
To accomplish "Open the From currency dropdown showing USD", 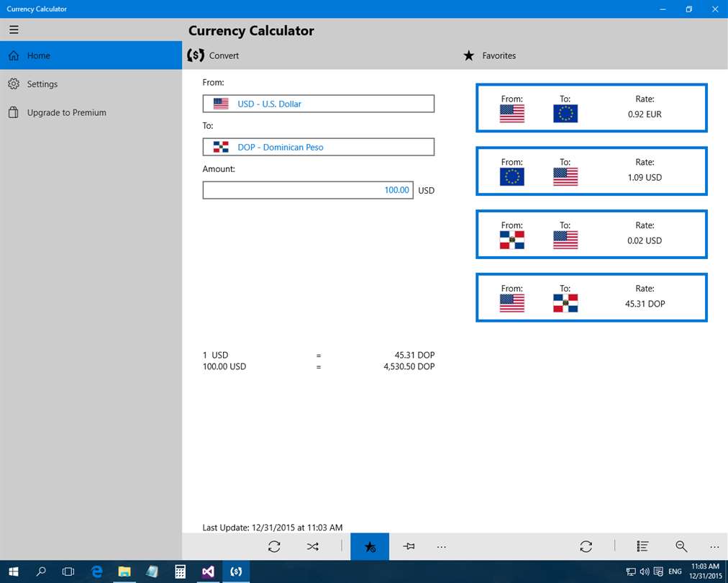I will [319, 104].
